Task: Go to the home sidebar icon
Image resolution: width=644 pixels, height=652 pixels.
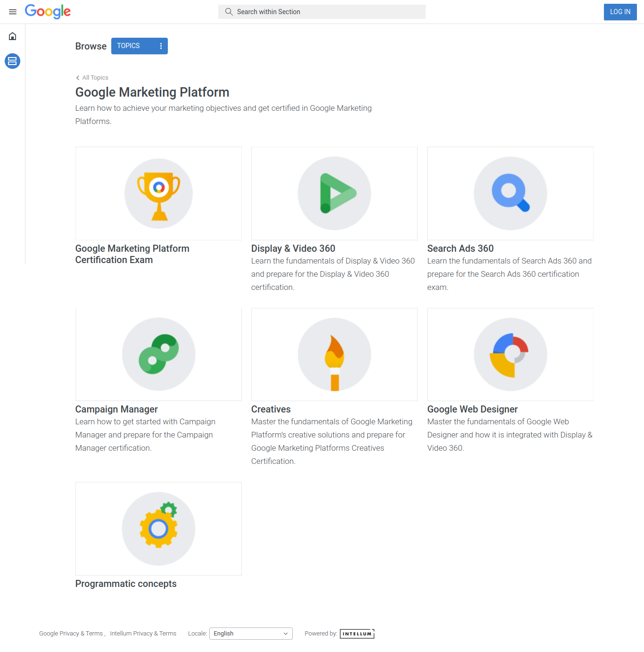Action: 13,36
